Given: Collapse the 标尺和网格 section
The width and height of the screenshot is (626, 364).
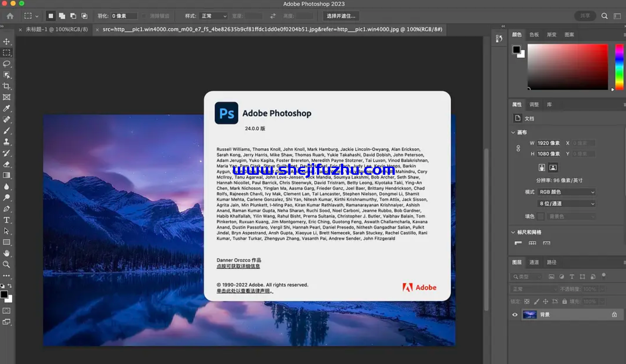Looking at the screenshot, I should (513, 232).
